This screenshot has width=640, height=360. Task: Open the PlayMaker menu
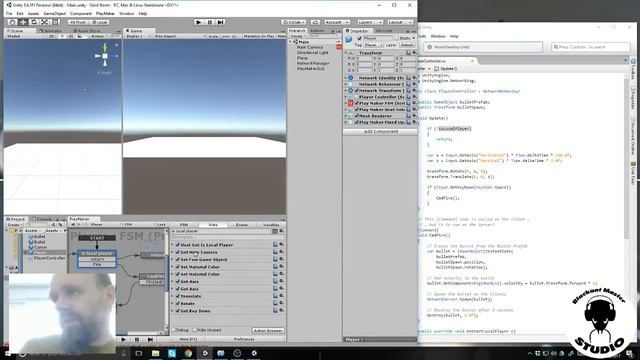(105, 13)
